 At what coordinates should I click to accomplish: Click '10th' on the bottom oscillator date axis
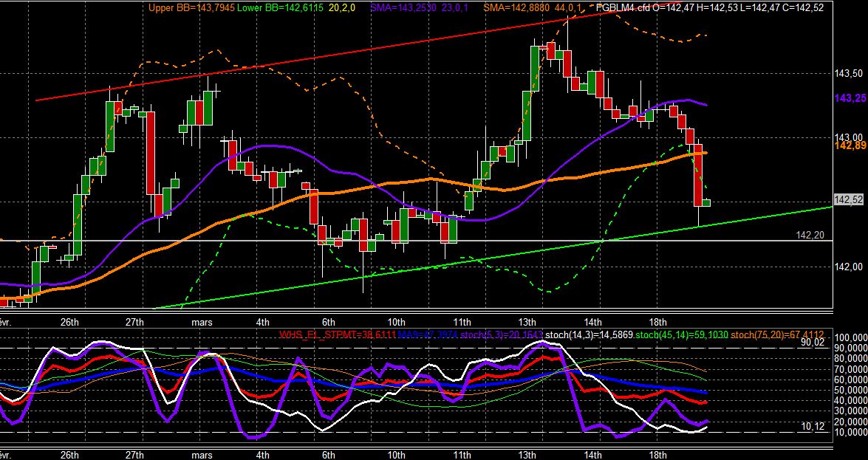(397, 455)
